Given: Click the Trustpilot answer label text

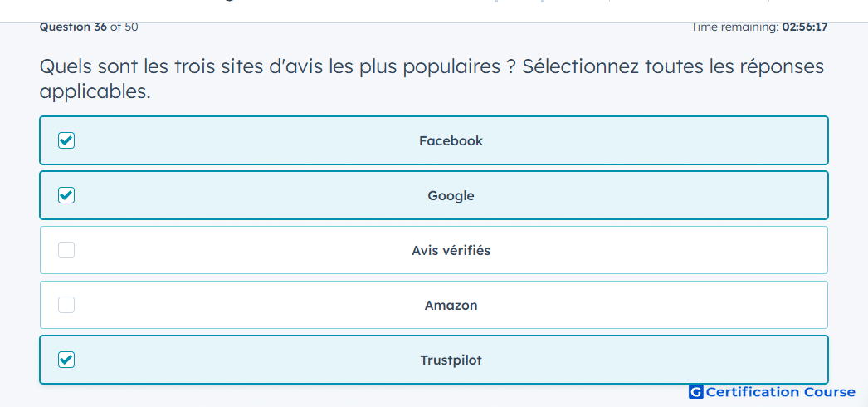Looking at the screenshot, I should point(451,360).
